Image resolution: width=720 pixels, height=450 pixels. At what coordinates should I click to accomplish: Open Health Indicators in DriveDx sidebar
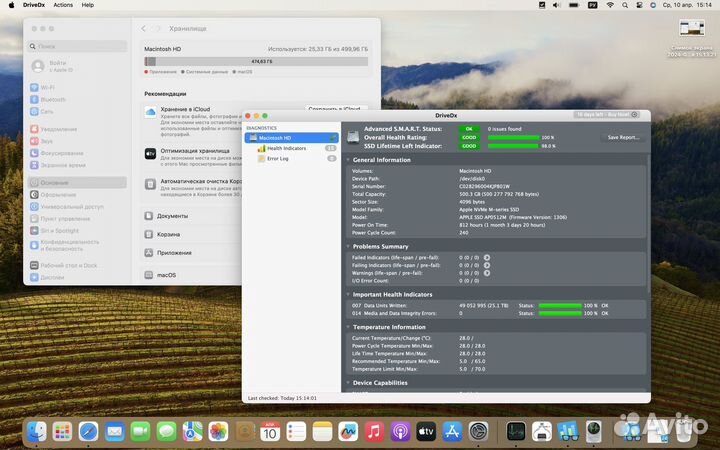point(286,148)
